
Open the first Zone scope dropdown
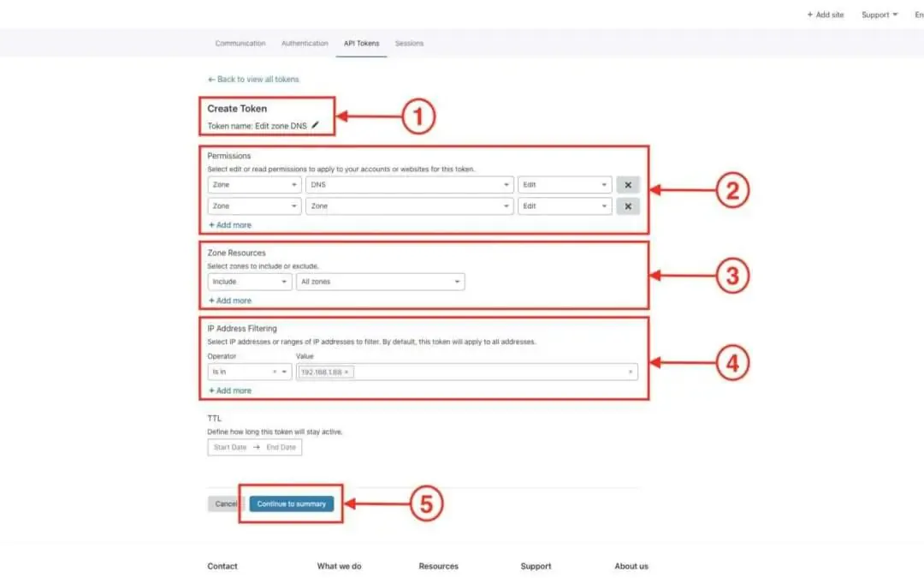(x=253, y=184)
